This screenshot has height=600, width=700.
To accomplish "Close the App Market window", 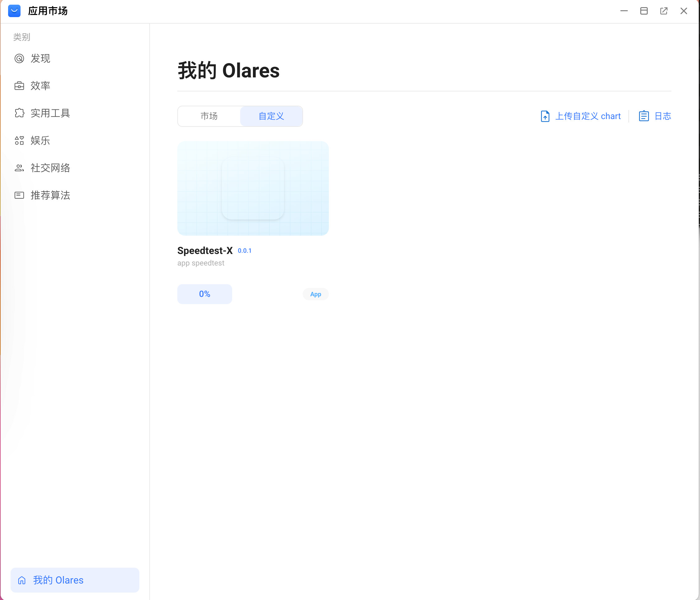I will click(684, 11).
